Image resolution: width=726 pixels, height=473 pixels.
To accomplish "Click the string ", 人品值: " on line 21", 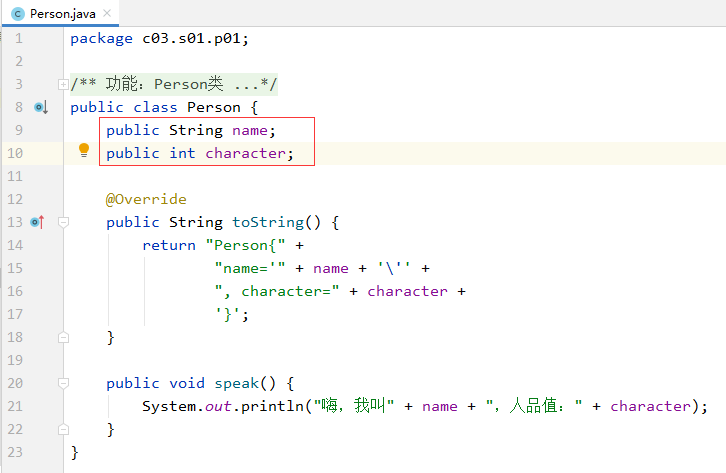I will [x=534, y=406].
